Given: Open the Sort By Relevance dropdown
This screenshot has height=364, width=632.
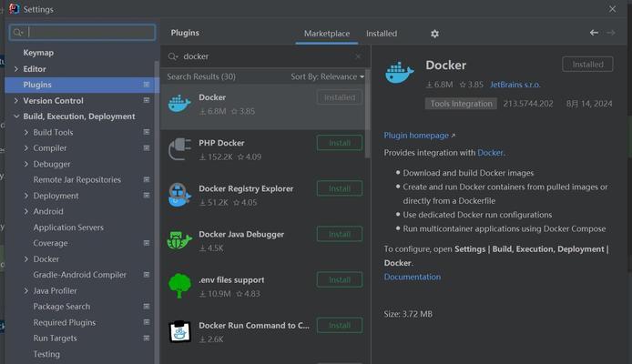Looking at the screenshot, I should (327, 76).
